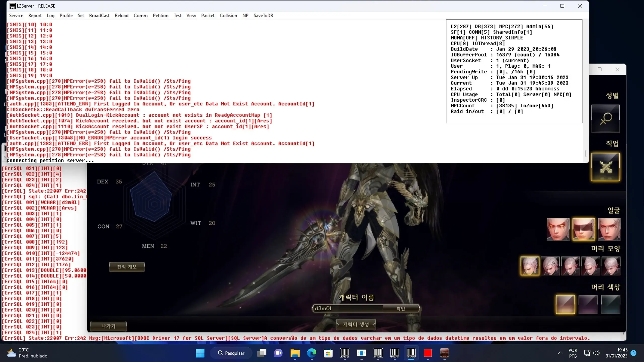The height and width of the screenshot is (362, 644).
Task: Open the Reload menu
Action: 122,16
